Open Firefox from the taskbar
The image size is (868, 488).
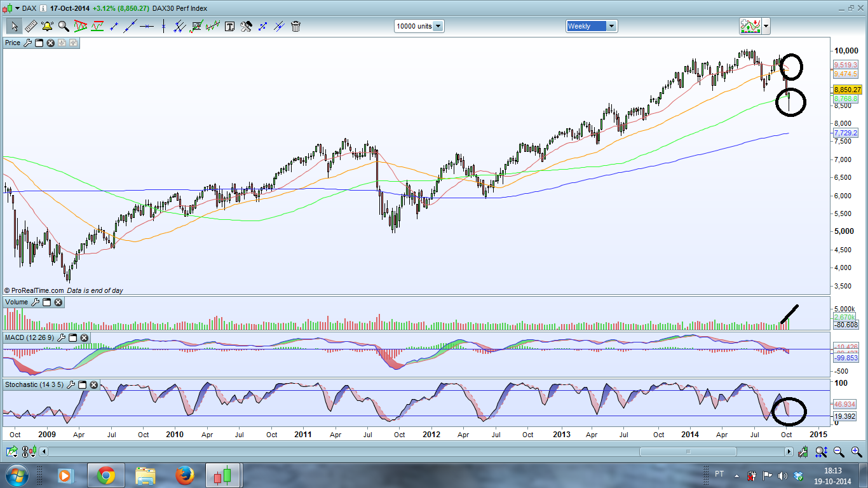185,475
